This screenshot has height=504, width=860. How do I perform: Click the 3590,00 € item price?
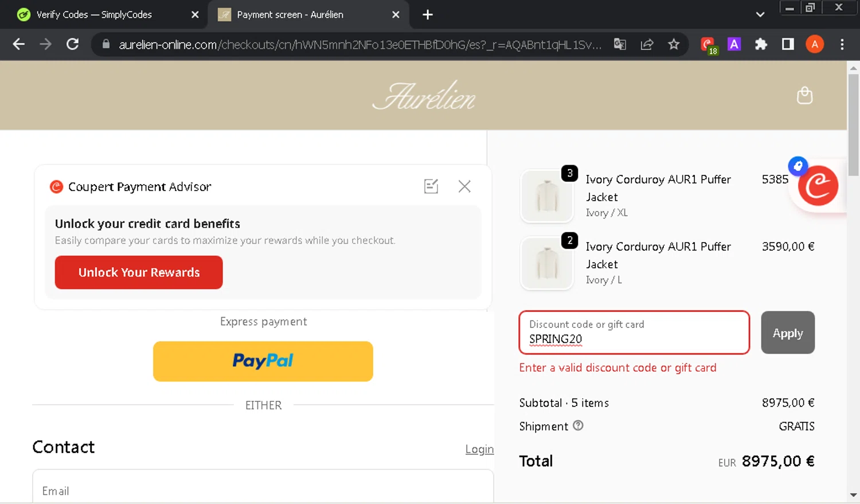[788, 247]
